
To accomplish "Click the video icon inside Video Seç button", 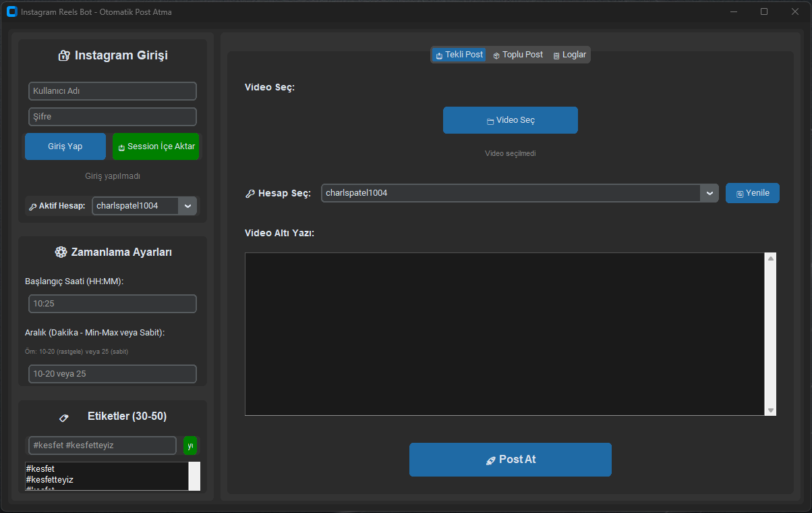I will coord(489,120).
